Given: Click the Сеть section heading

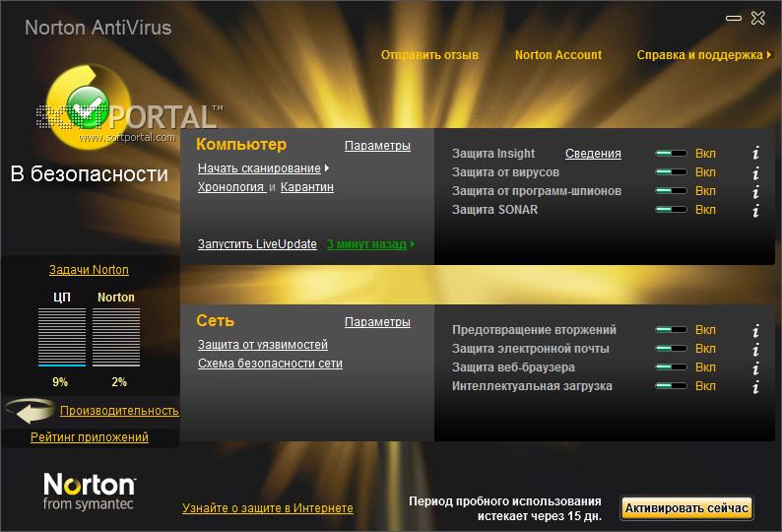Looking at the screenshot, I should 215,320.
